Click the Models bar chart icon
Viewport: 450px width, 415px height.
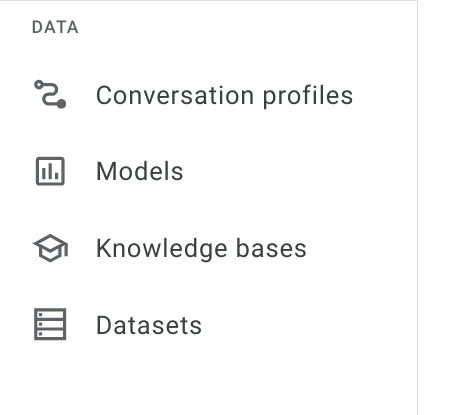50,171
